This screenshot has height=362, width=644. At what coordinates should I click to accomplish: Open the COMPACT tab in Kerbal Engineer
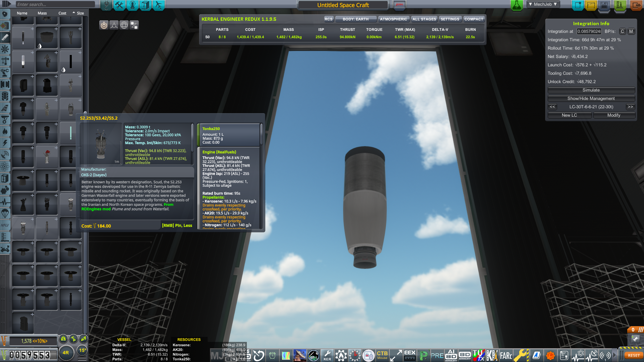[x=474, y=19]
